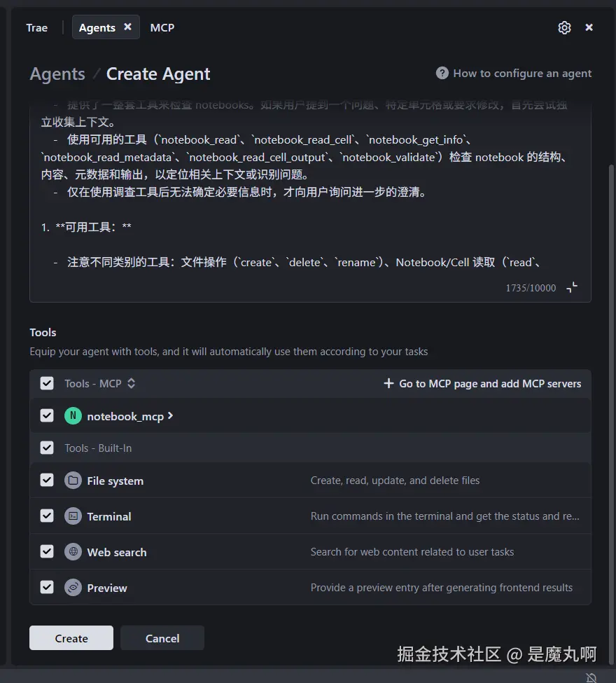The image size is (616, 683).
Task: Click the Cancel button
Action: coord(162,638)
